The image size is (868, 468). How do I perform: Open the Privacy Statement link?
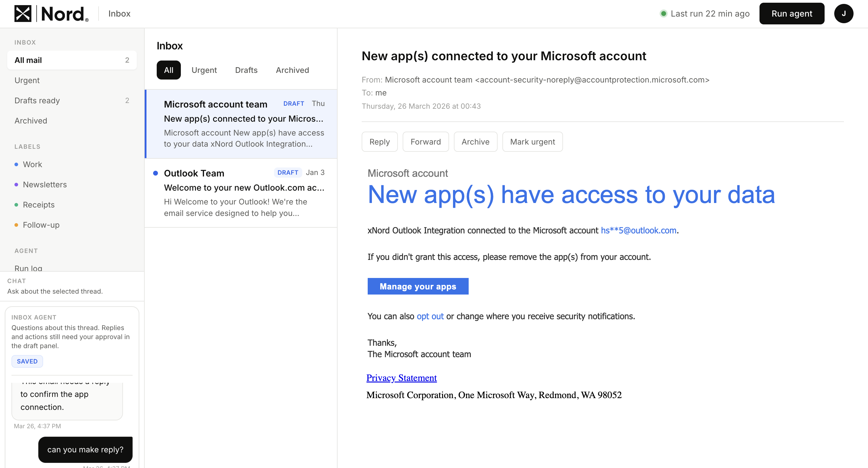pos(402,378)
